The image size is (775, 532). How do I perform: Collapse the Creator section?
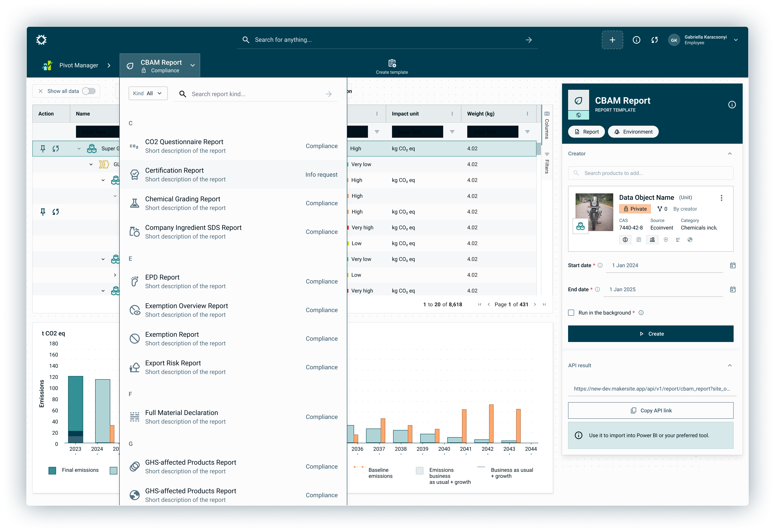tap(730, 154)
